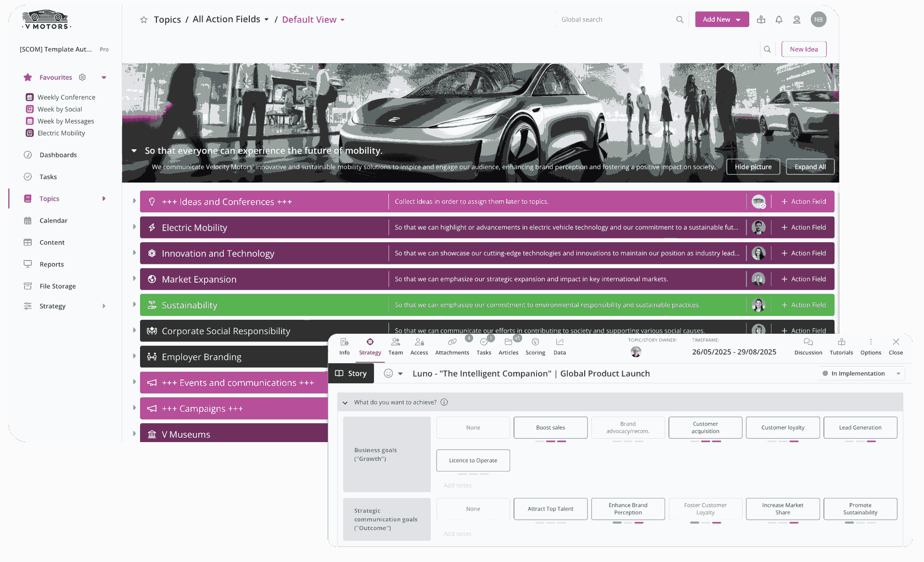The image size is (924, 562).
Task: Open the In Implementation status dropdown
Action: point(861,373)
